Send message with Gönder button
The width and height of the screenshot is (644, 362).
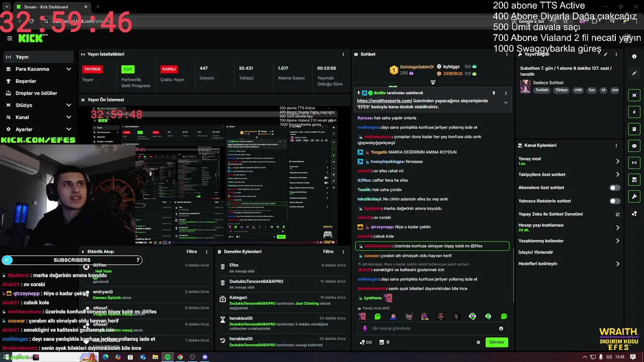coord(497,342)
